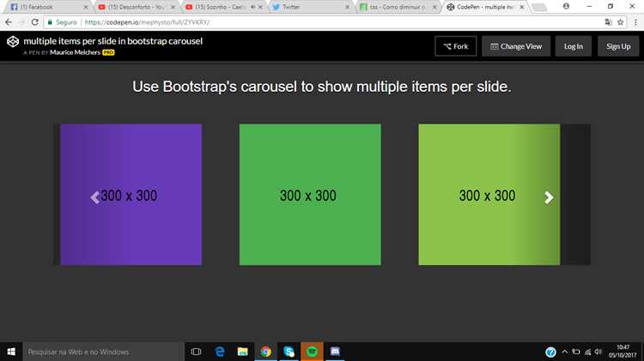644x361 pixels.
Task: Open Spotify from the taskbar
Action: point(312,352)
